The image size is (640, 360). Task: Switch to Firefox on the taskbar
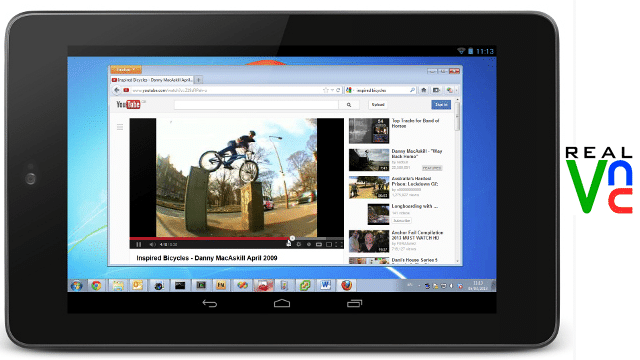point(347,285)
